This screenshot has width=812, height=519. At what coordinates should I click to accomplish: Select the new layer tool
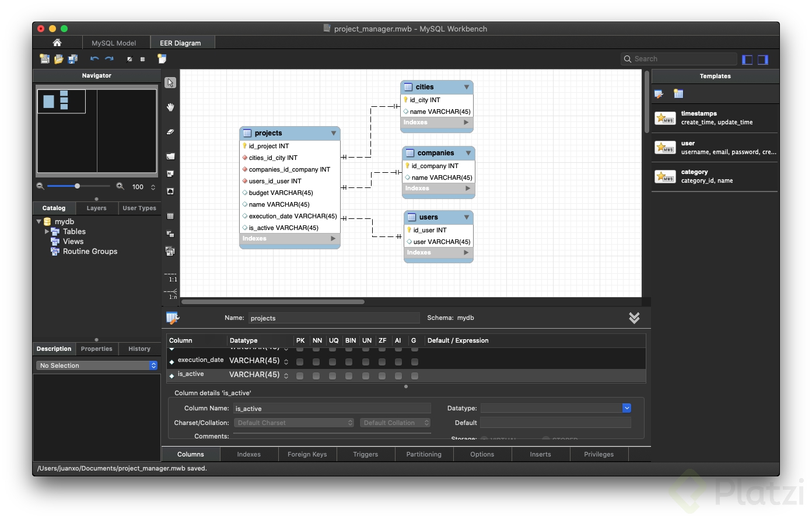tap(170, 156)
